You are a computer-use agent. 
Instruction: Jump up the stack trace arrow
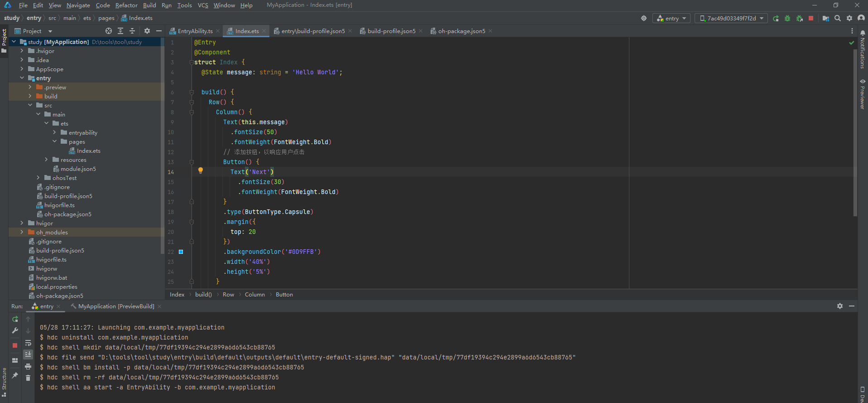(28, 319)
